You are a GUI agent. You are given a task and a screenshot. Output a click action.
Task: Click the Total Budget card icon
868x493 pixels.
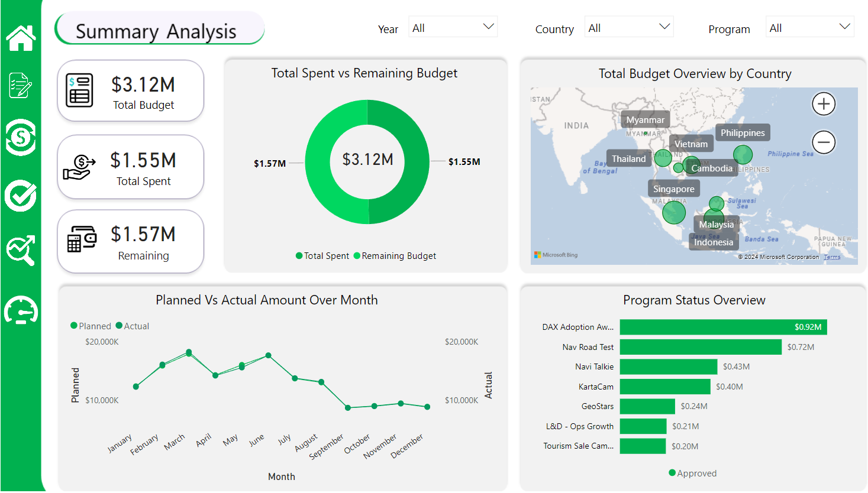click(x=80, y=89)
